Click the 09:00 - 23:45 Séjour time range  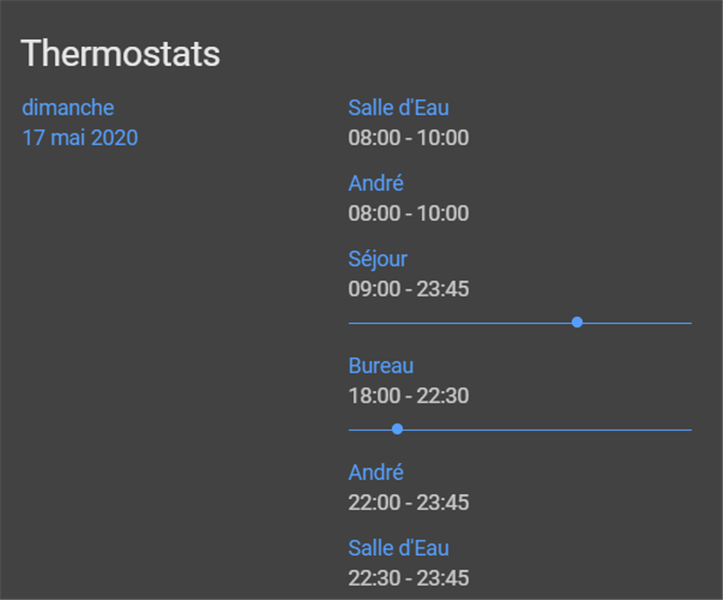point(408,289)
